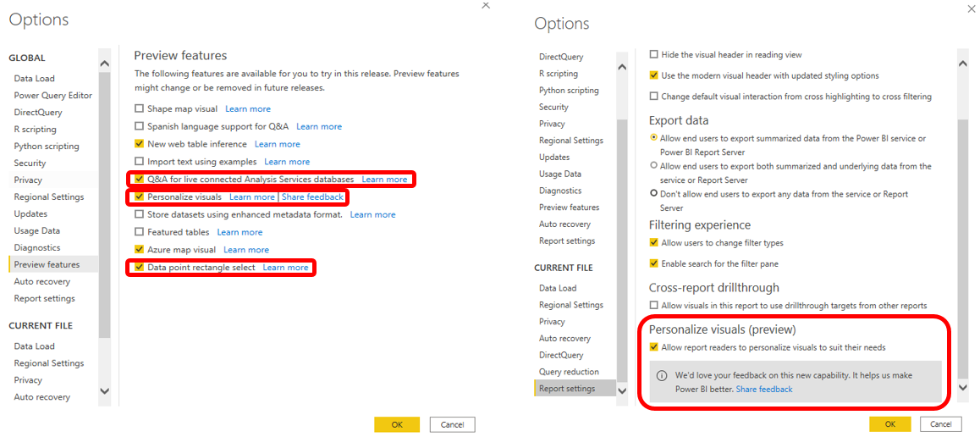Open Learn more next to Personalize visuals

point(252,197)
